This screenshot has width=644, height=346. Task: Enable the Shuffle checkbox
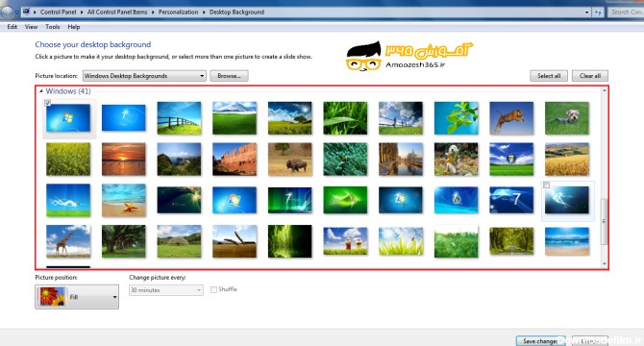(213, 289)
